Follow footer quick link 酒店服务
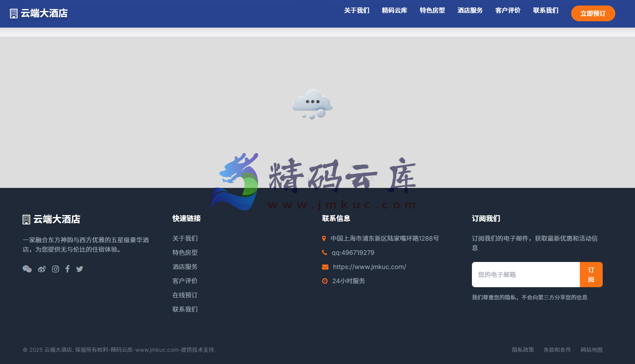 click(185, 267)
